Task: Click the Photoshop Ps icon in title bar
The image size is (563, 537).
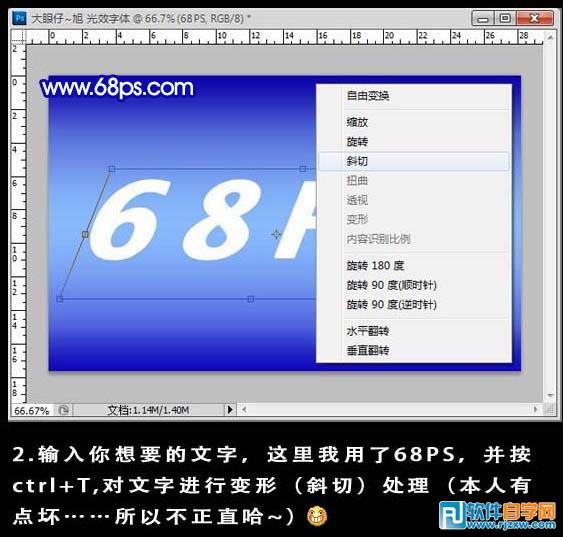Action: pos(19,18)
